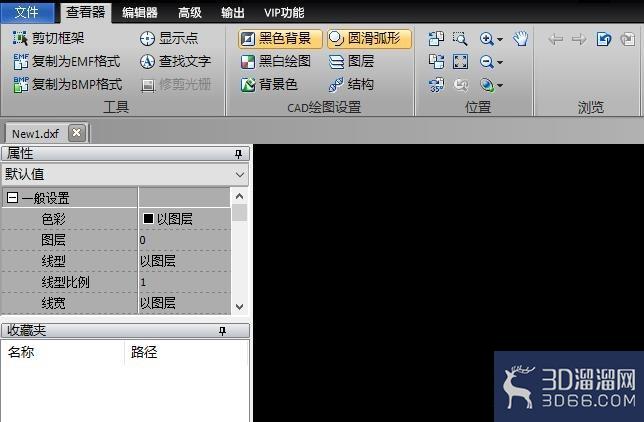The width and height of the screenshot is (644, 422).
Task: Open the 图层 layers dialog
Action: [x=352, y=62]
